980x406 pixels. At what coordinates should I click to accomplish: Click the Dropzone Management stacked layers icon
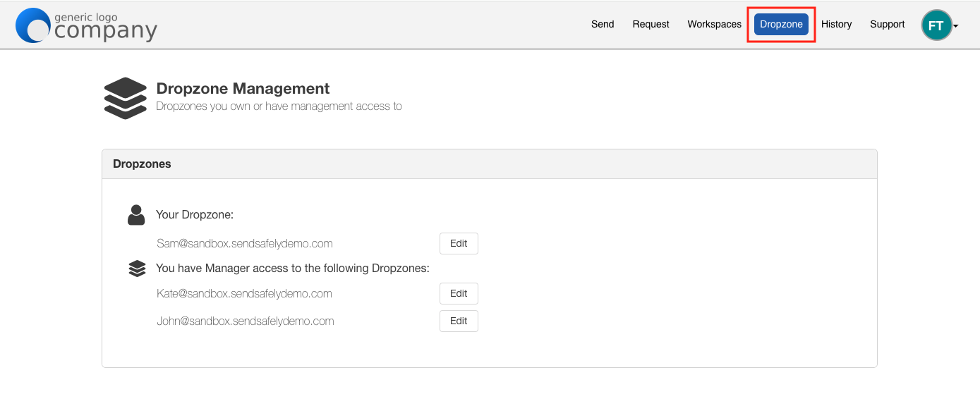[125, 98]
